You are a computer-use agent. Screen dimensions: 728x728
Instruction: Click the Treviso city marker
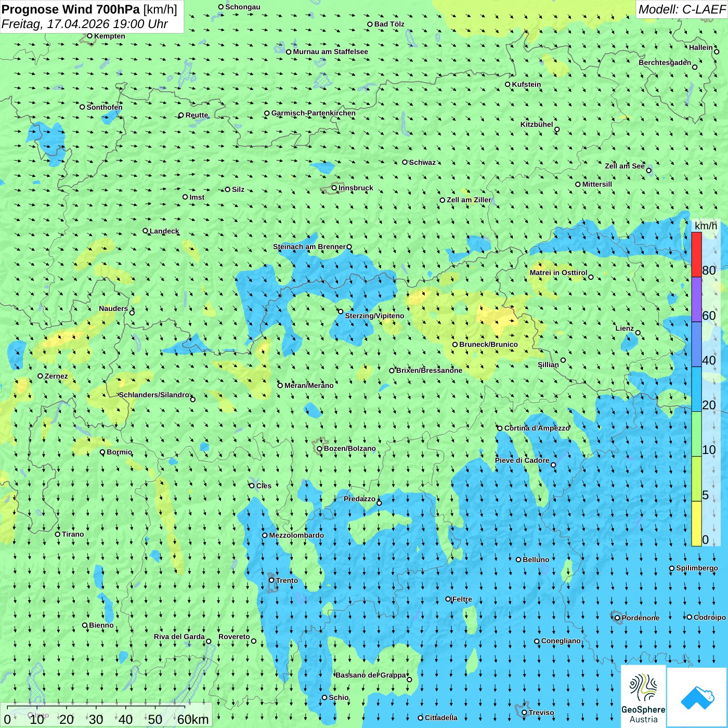(524, 712)
